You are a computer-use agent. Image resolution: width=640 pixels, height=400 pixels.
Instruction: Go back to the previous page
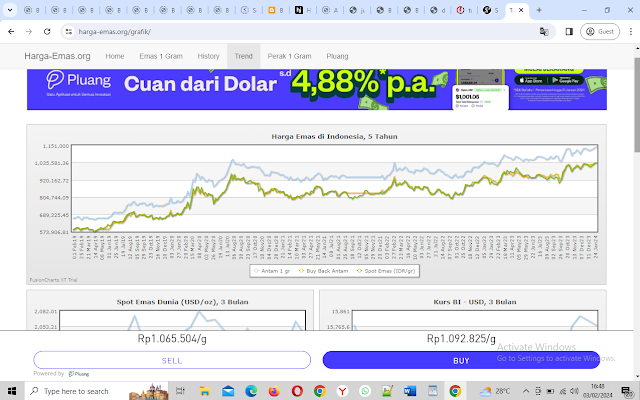[x=11, y=31]
